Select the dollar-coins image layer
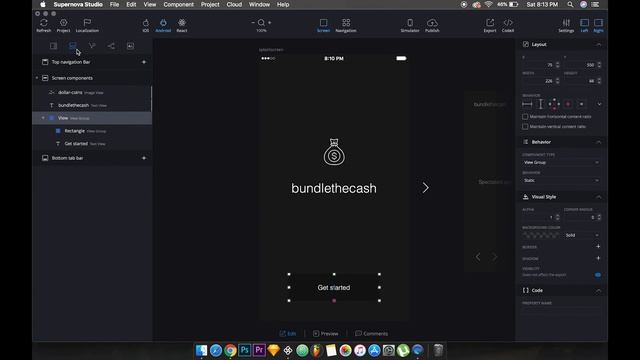 pos(92,93)
